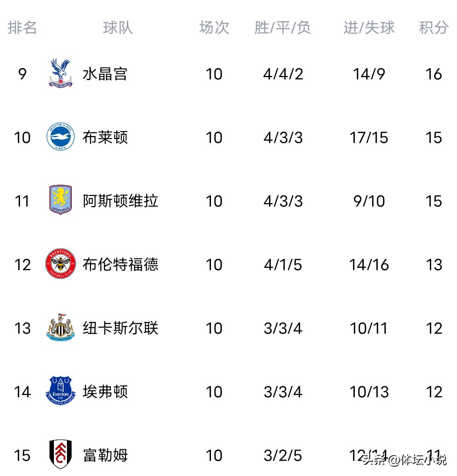Select the Brentford bee crest
Screen dimensions: 457x476
(60, 264)
